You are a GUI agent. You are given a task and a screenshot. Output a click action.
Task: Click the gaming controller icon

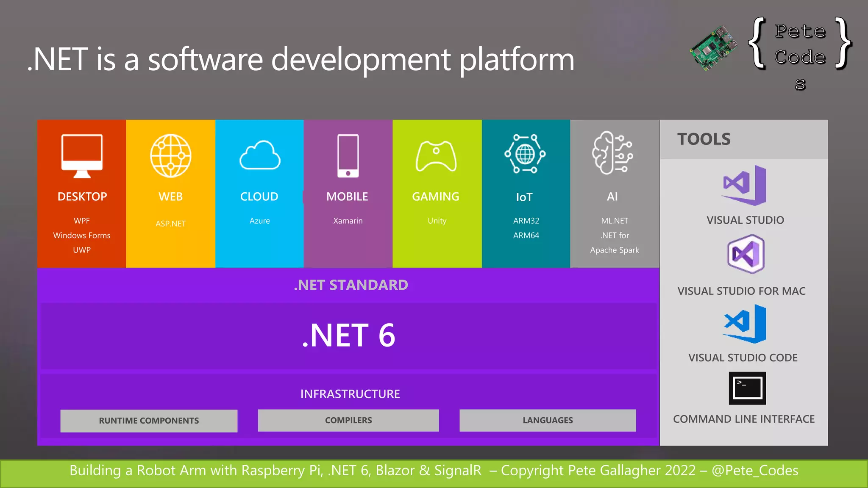click(436, 156)
